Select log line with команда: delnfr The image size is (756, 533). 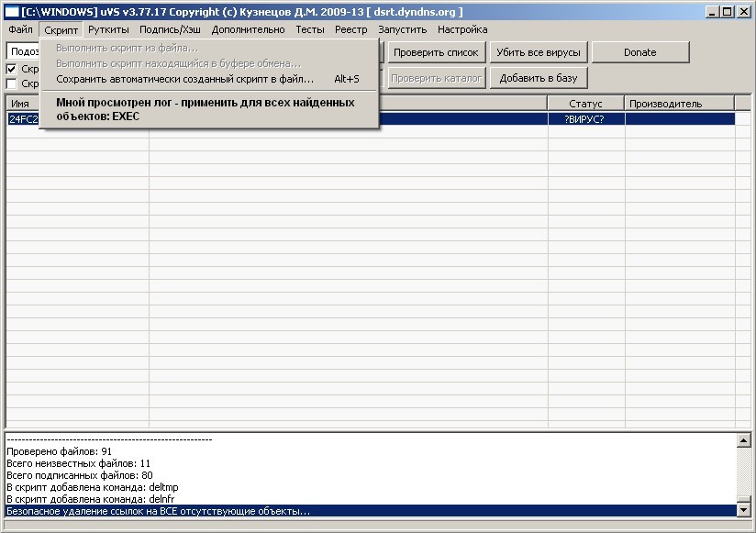click(x=91, y=499)
